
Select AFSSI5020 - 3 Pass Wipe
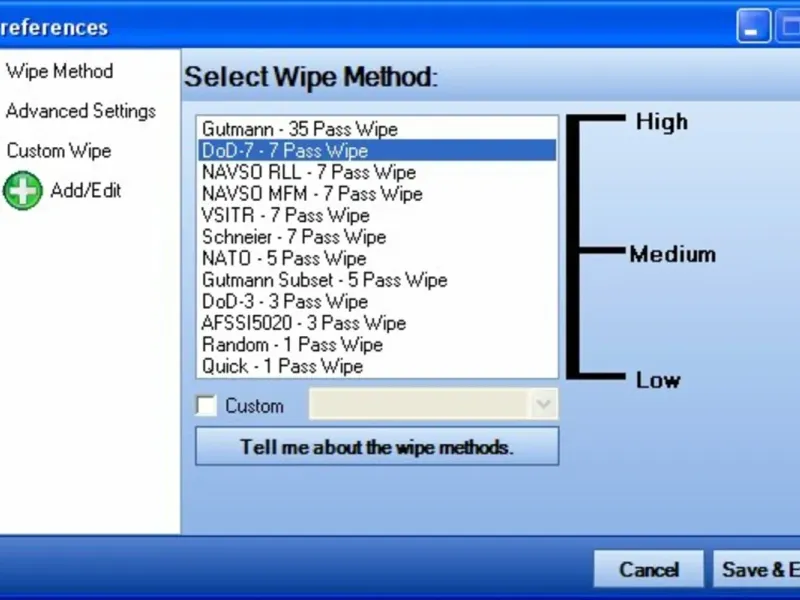point(377,323)
